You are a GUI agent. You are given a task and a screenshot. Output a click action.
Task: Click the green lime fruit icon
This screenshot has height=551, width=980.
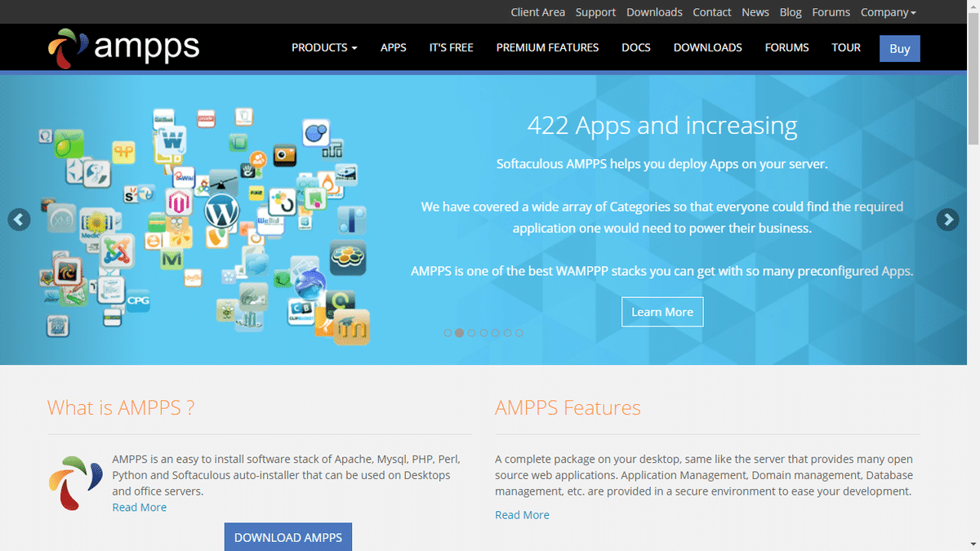click(x=69, y=144)
